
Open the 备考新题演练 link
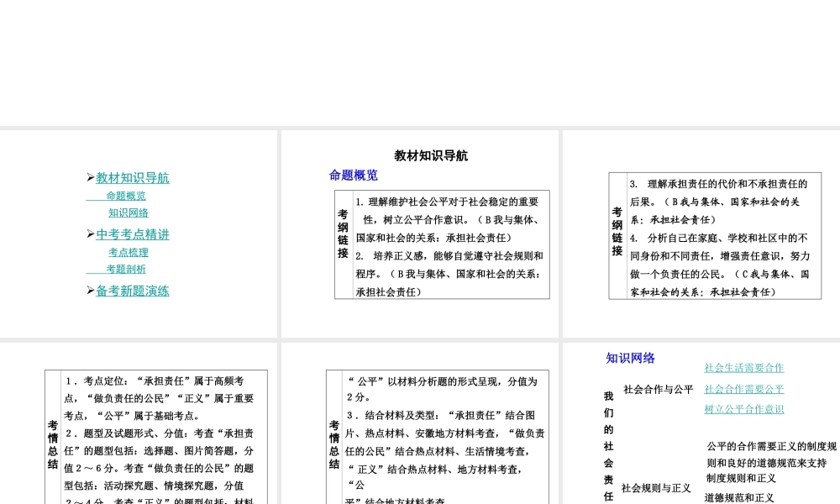(x=133, y=291)
